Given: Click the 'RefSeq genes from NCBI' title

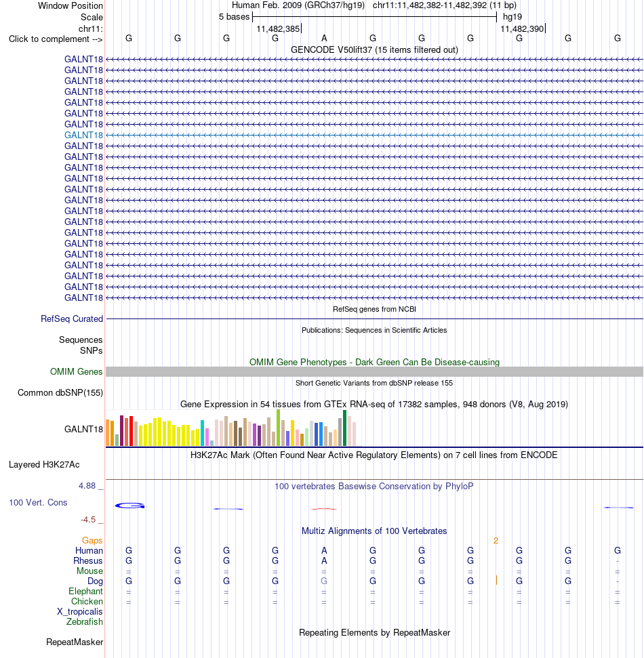Looking at the screenshot, I should 374,309.
